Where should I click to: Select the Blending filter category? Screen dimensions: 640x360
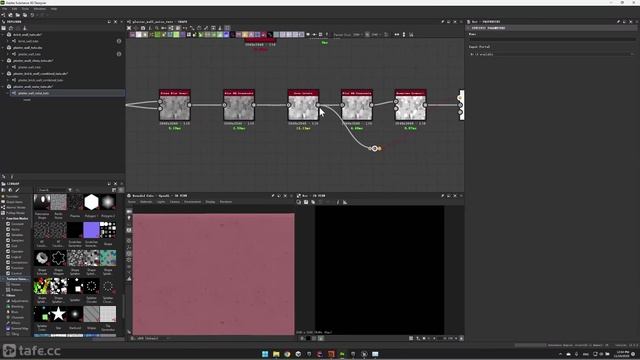coord(17,307)
